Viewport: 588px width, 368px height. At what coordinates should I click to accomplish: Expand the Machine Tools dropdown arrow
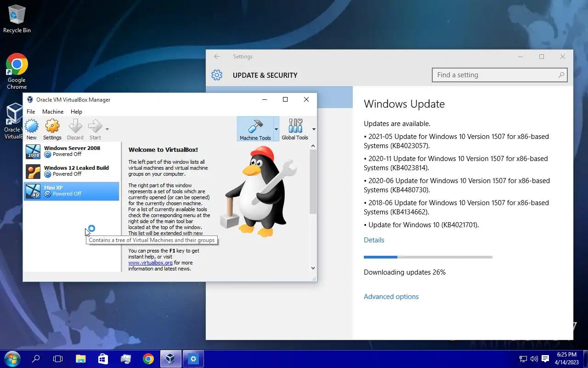(x=276, y=129)
